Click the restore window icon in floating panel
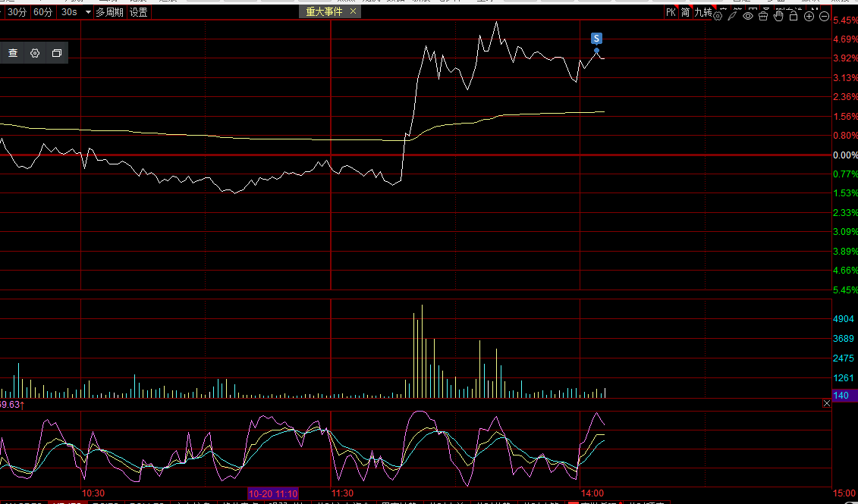The image size is (858, 504). [57, 53]
